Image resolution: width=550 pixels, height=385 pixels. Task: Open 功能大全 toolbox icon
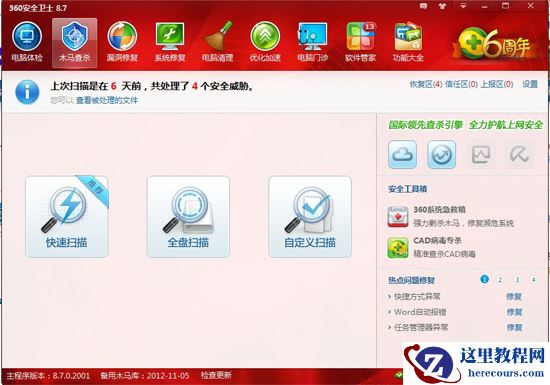click(408, 42)
